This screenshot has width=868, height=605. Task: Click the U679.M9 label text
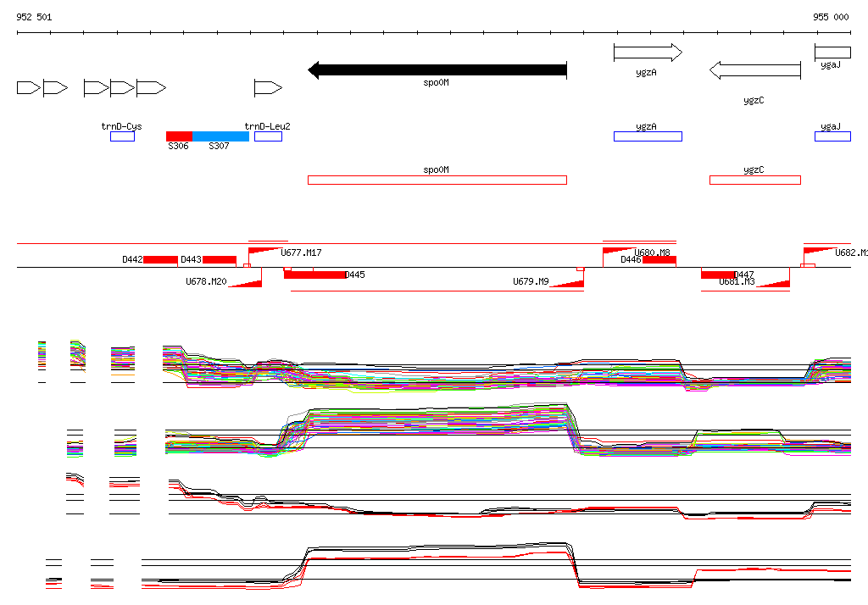coord(531,282)
